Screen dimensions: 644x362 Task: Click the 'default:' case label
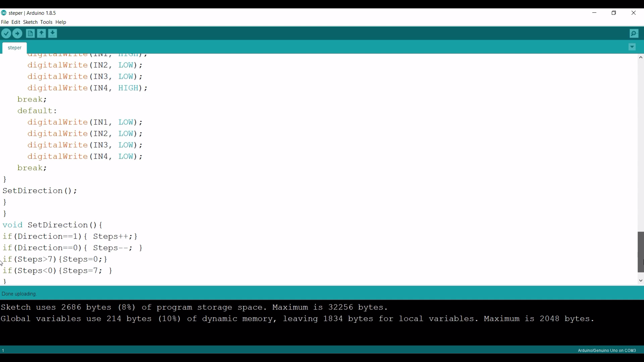pyautogui.click(x=38, y=111)
